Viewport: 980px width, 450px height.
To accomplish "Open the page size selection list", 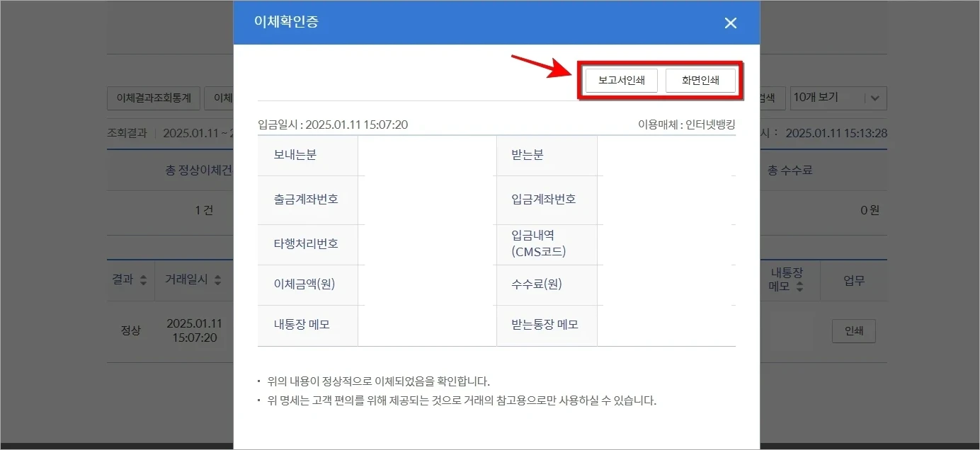I will 838,98.
